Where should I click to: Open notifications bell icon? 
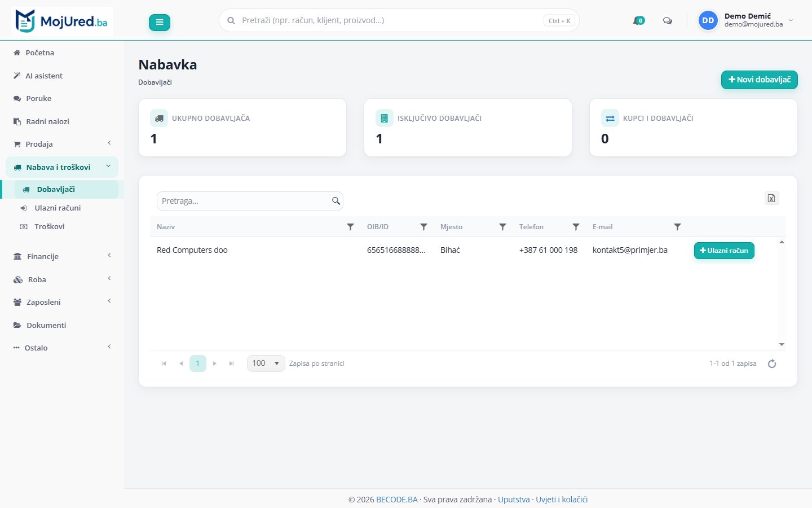point(638,21)
